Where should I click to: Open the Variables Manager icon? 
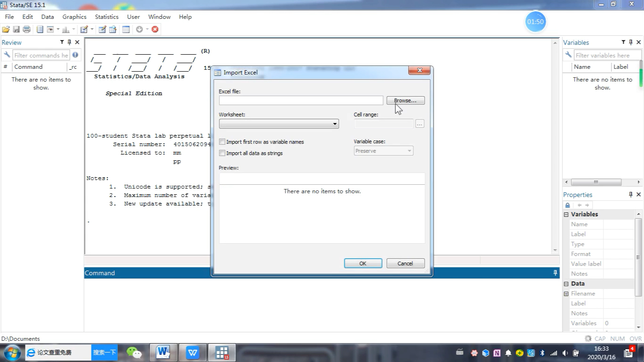pyautogui.click(x=126, y=29)
